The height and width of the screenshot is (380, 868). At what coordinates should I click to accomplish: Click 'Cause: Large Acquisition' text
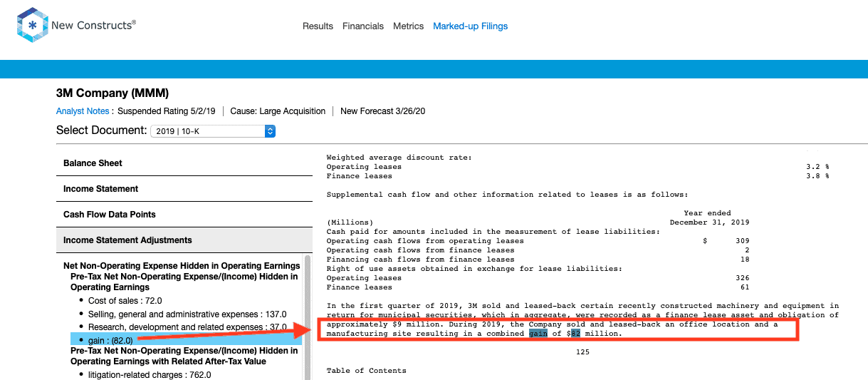click(278, 111)
